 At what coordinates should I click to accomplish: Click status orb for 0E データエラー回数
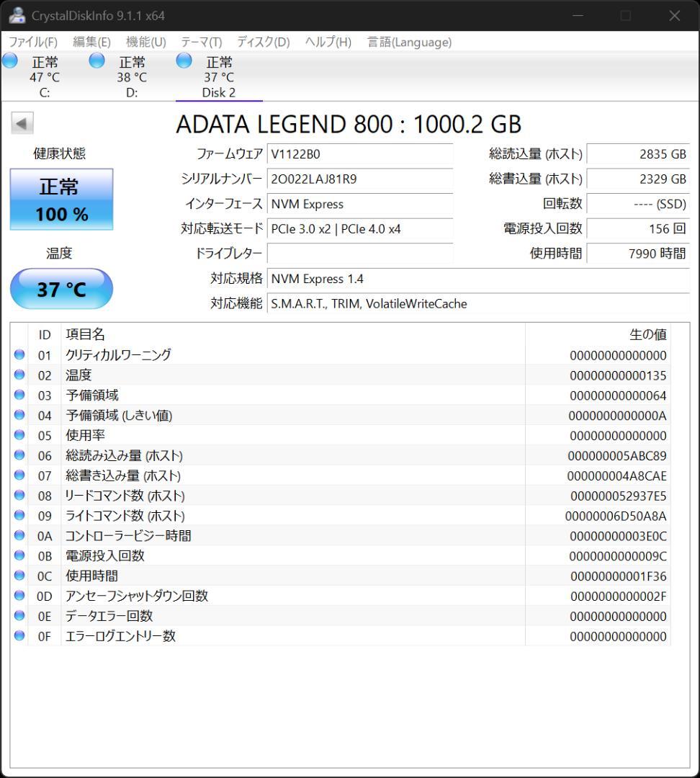tap(19, 616)
